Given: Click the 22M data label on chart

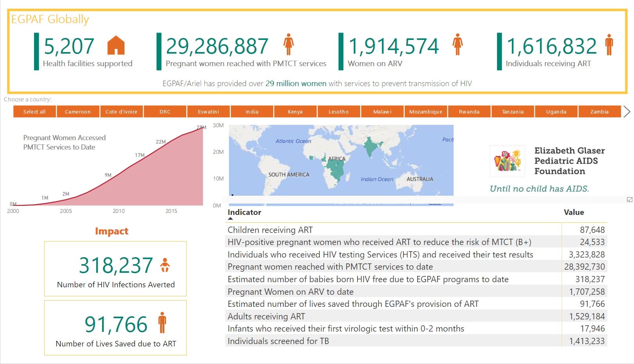Looking at the screenshot, I should pos(160,142).
